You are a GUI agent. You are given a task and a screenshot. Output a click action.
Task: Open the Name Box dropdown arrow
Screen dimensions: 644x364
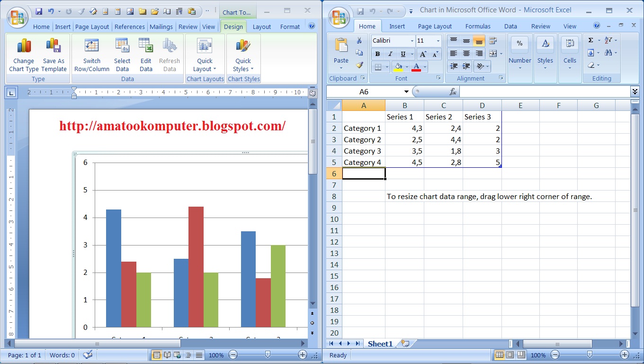coord(406,91)
